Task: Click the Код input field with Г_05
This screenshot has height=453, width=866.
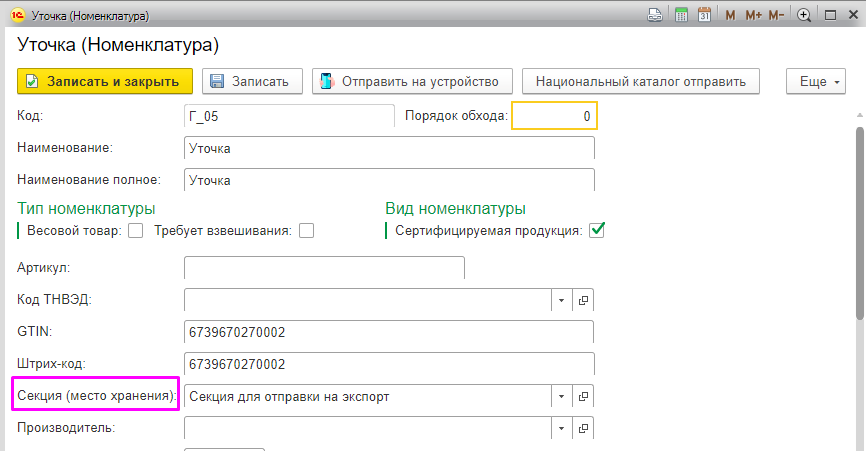Action: click(289, 116)
